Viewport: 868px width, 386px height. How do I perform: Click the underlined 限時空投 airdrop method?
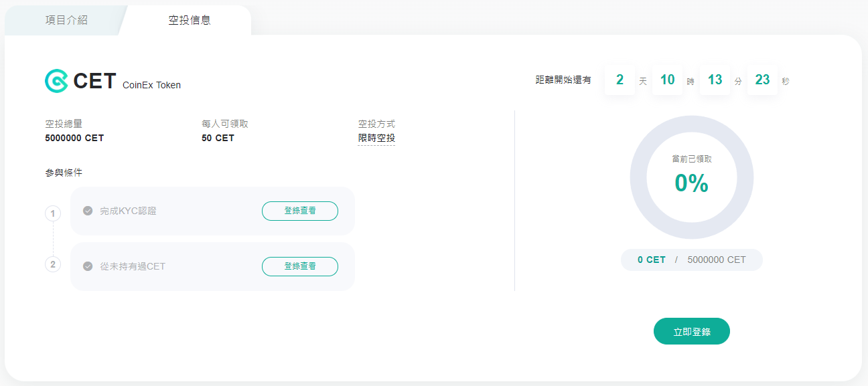376,138
